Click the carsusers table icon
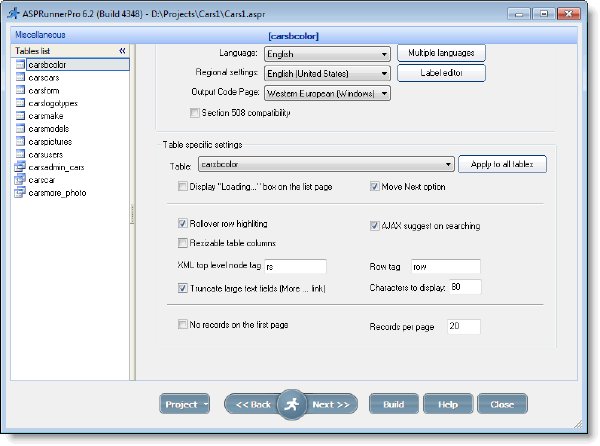Viewport: 600px width, 446px height. pyautogui.click(x=21, y=154)
